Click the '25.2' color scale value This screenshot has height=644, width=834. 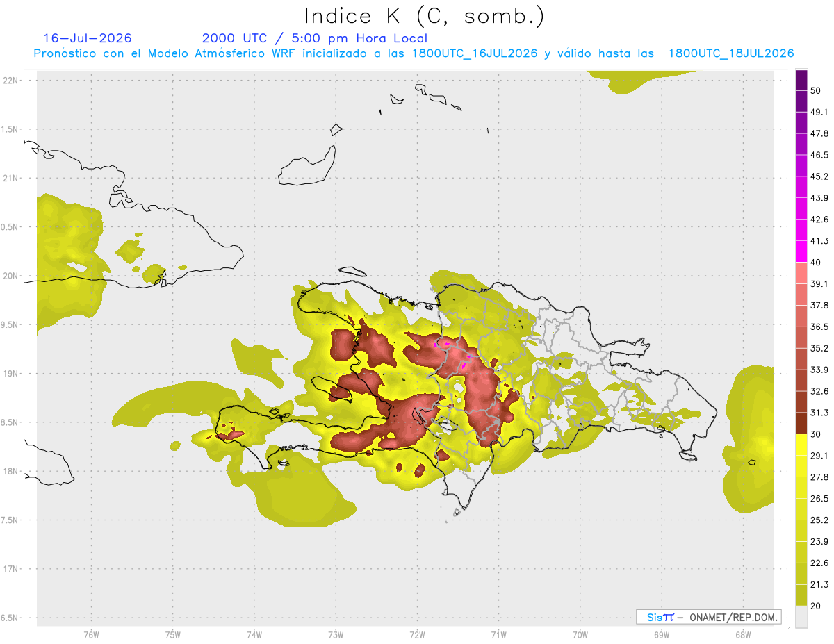click(x=819, y=520)
